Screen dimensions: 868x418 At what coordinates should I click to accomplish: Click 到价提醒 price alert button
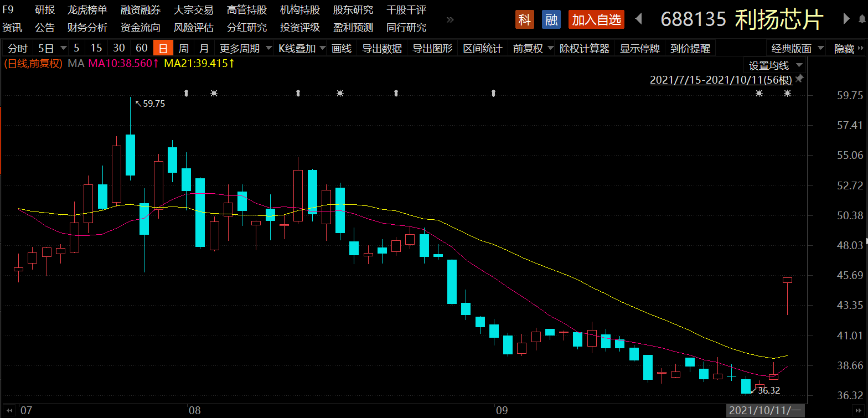(690, 48)
